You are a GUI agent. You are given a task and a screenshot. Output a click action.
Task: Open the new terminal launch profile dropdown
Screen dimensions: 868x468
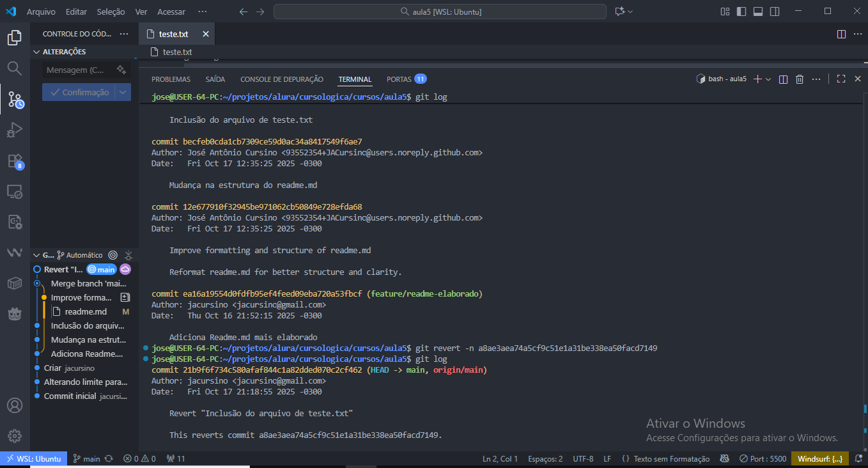(x=768, y=79)
